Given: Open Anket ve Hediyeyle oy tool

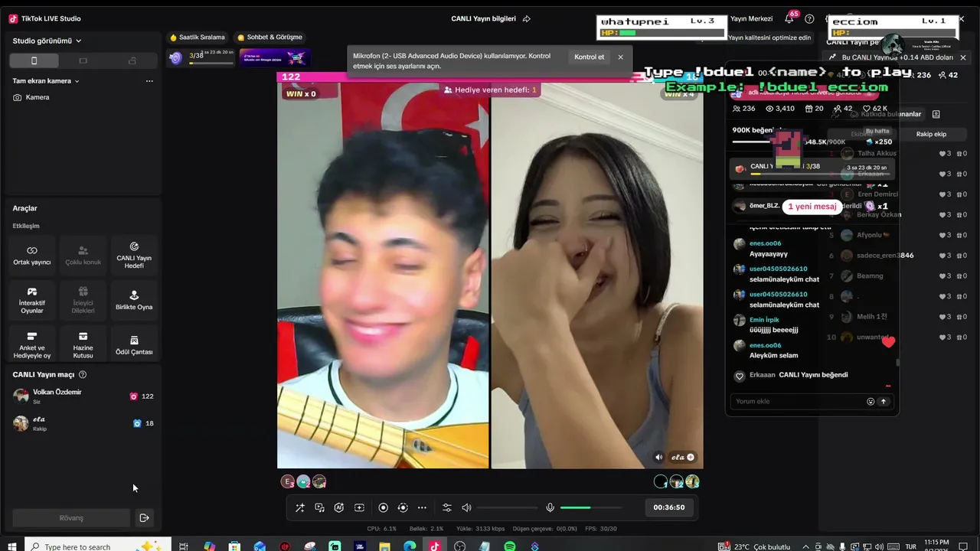Looking at the screenshot, I should click(32, 345).
